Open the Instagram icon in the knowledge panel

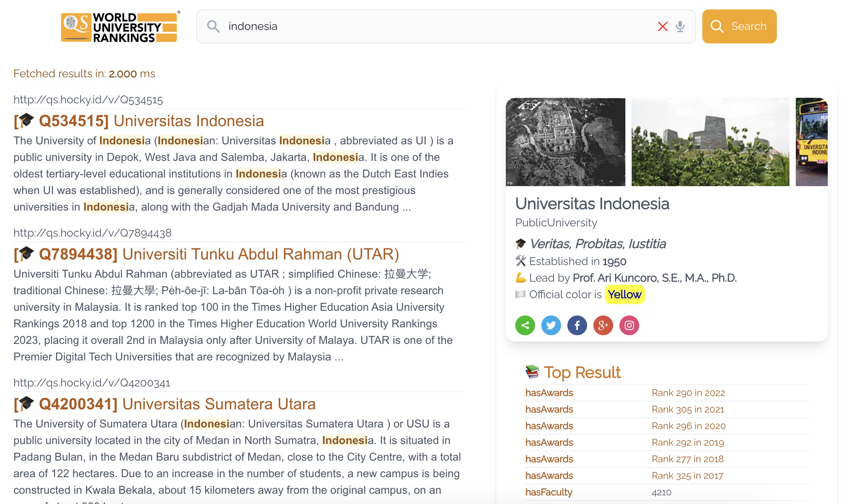coord(629,325)
